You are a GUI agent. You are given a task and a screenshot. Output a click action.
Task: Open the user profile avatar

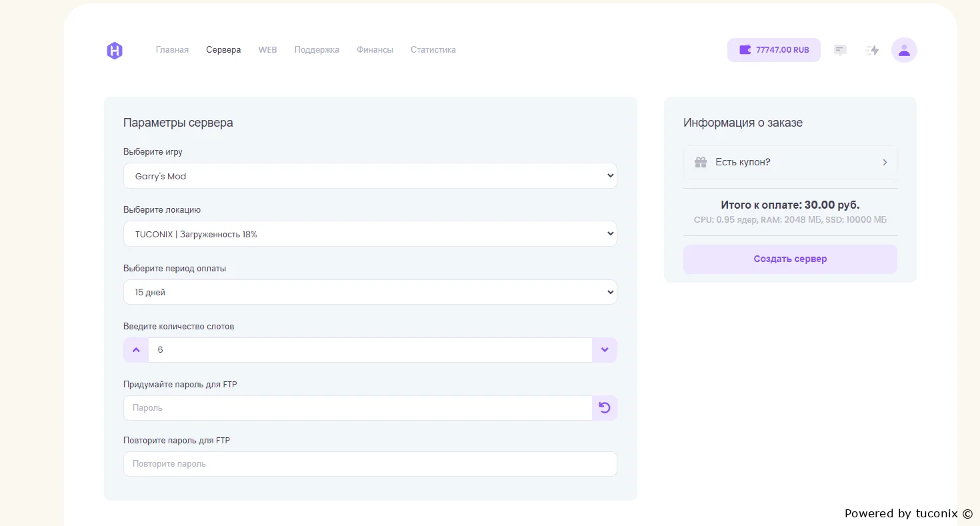pyautogui.click(x=904, y=50)
